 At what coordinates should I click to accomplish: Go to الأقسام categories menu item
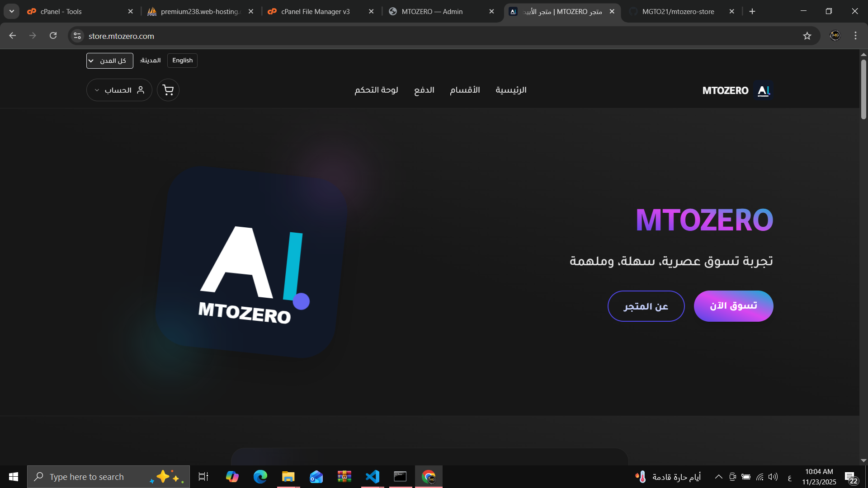(x=465, y=90)
